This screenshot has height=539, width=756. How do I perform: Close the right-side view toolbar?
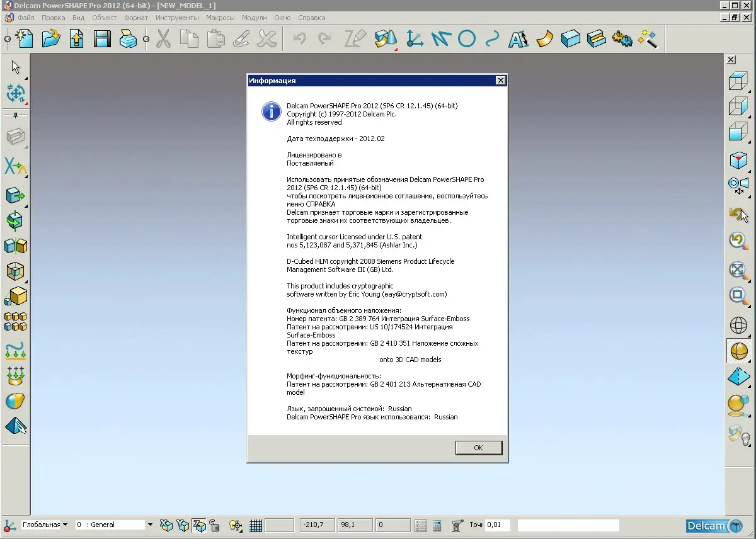731,60
